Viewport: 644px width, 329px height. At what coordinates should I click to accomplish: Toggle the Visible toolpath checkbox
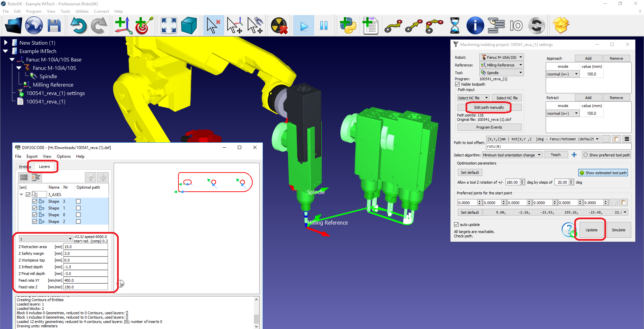coord(458,84)
